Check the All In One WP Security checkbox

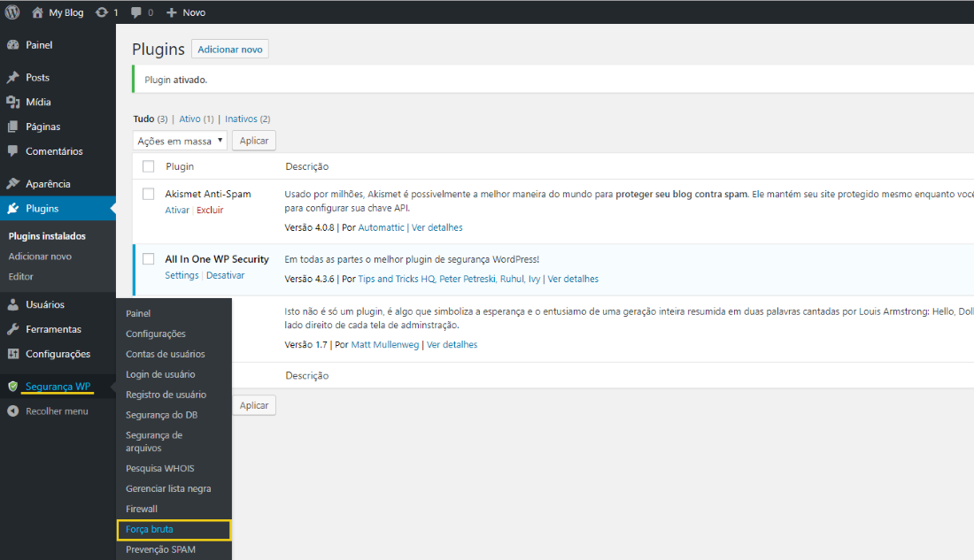[x=149, y=259]
